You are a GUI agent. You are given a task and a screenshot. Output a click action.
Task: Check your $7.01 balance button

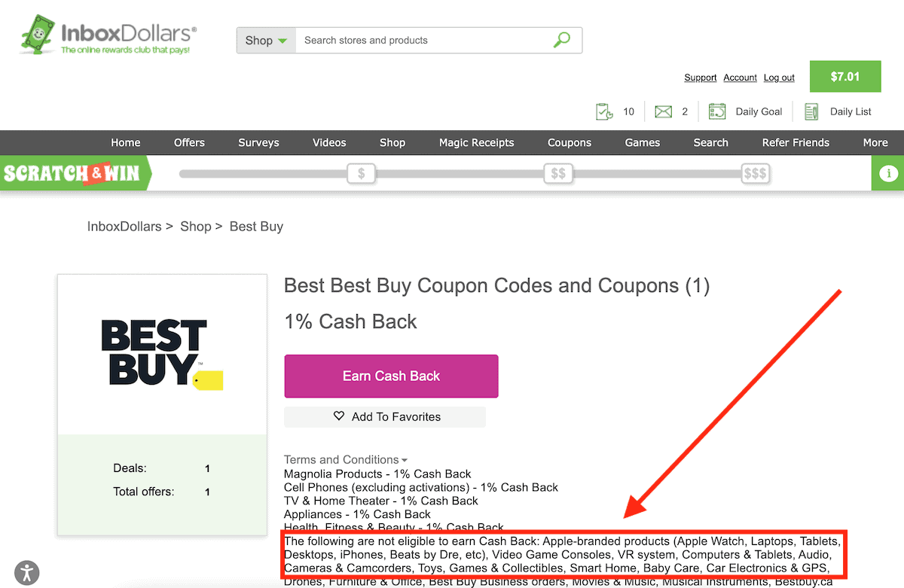tap(844, 76)
